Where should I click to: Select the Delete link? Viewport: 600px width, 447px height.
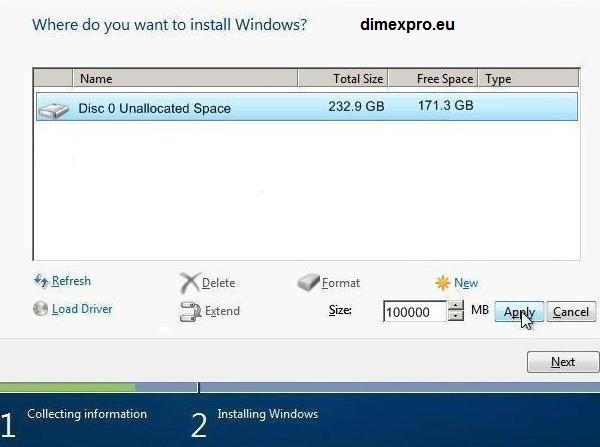click(218, 283)
